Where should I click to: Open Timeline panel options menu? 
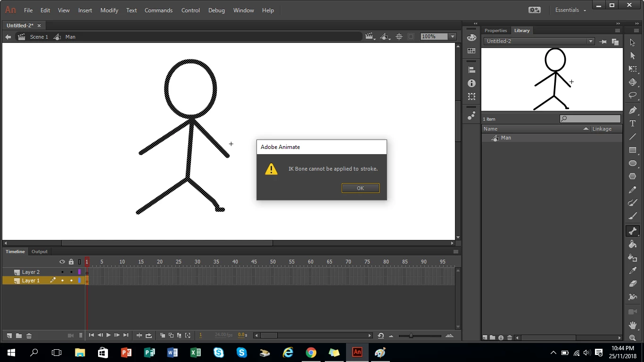[456, 252]
